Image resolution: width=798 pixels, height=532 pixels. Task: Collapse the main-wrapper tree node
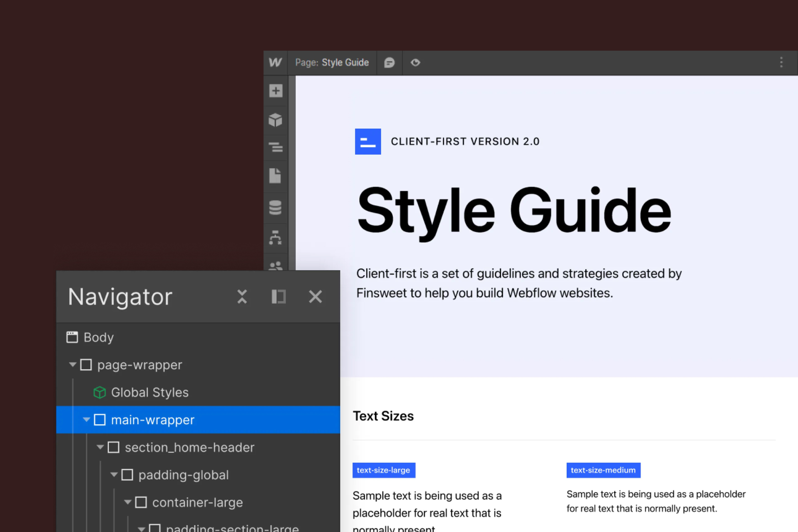tap(86, 420)
